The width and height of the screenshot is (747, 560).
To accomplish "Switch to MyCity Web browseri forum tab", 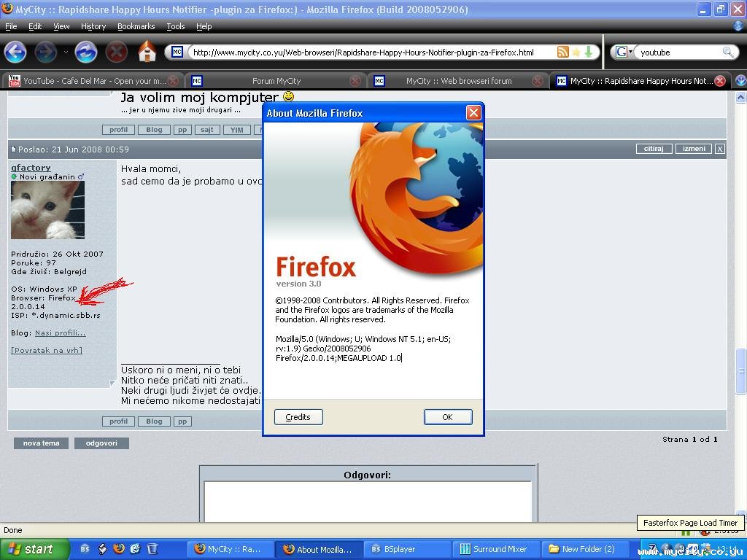I will click(x=458, y=81).
